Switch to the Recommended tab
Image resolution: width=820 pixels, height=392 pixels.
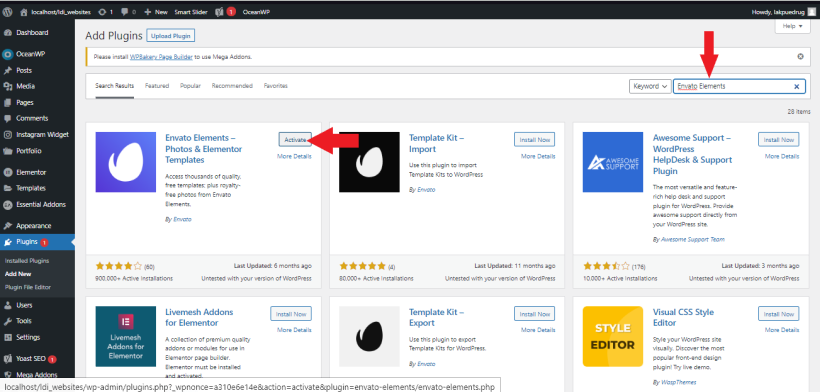pos(232,86)
